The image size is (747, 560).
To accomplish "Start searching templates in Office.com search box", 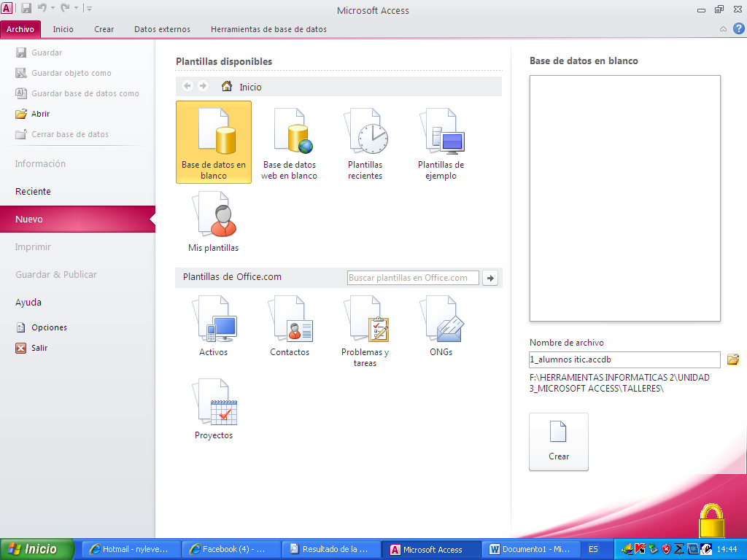I will click(412, 278).
